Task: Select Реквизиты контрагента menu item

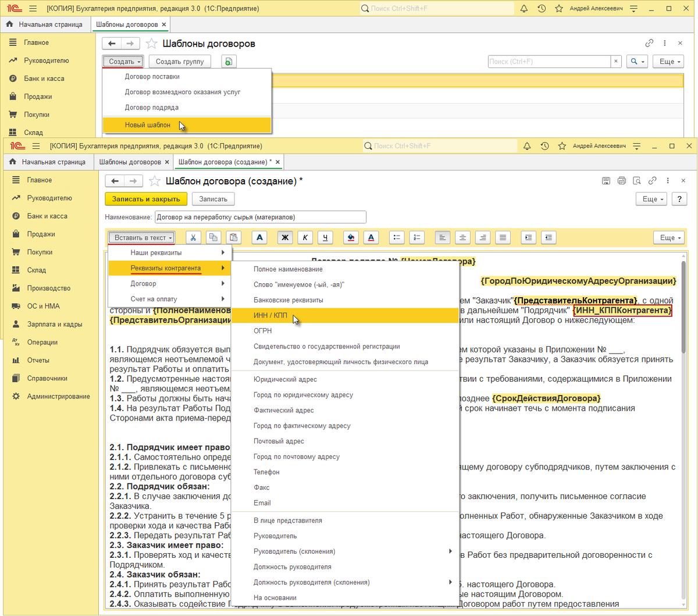Action: click(x=170, y=268)
